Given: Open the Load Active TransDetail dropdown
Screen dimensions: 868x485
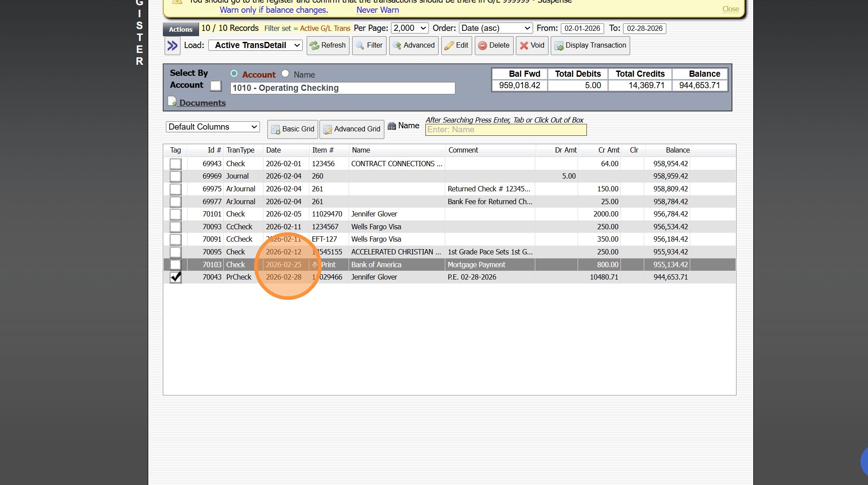Looking at the screenshot, I should tap(256, 45).
